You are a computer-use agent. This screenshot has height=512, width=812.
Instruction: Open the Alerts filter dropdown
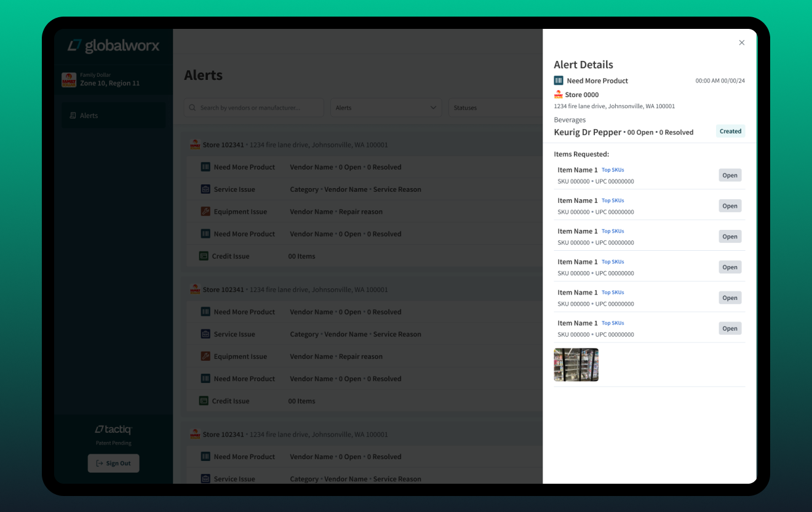386,108
